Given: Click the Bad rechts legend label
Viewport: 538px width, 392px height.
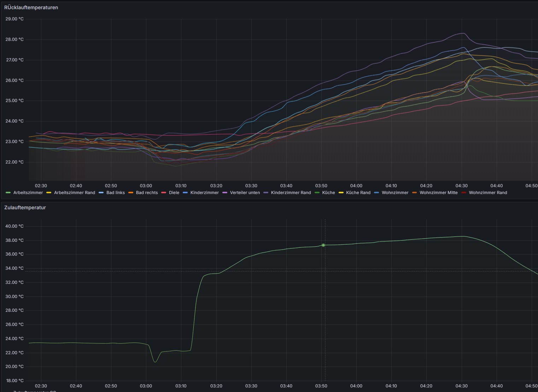Looking at the screenshot, I should pyautogui.click(x=147, y=193).
